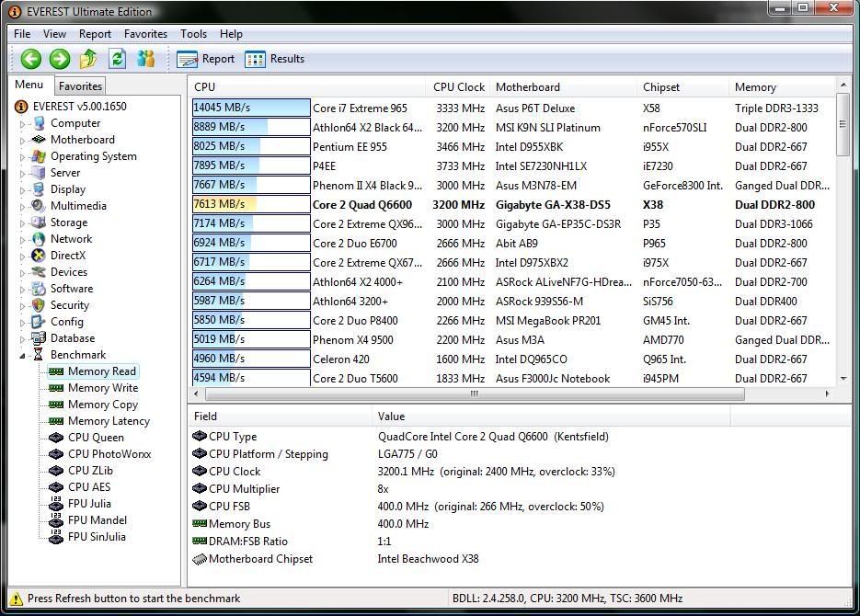This screenshot has width=860, height=616.
Task: Select the 7613 MB/s highlighted result bar
Action: tap(251, 204)
